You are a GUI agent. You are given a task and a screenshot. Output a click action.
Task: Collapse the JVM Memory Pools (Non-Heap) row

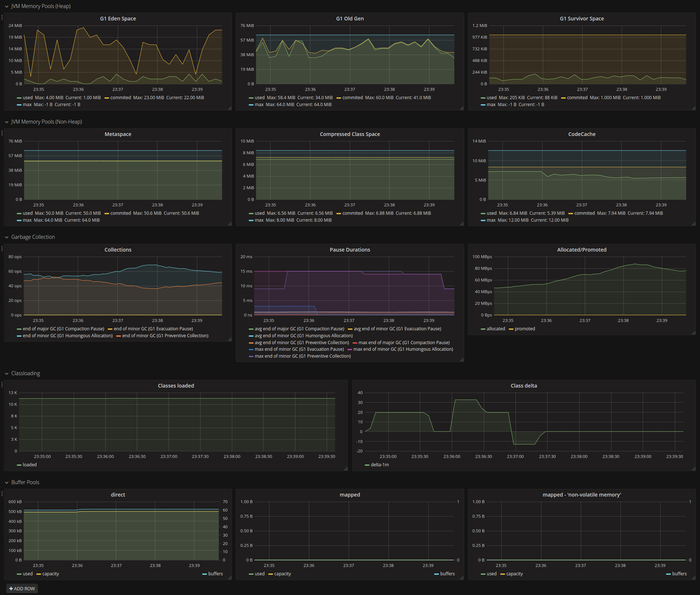click(7, 122)
